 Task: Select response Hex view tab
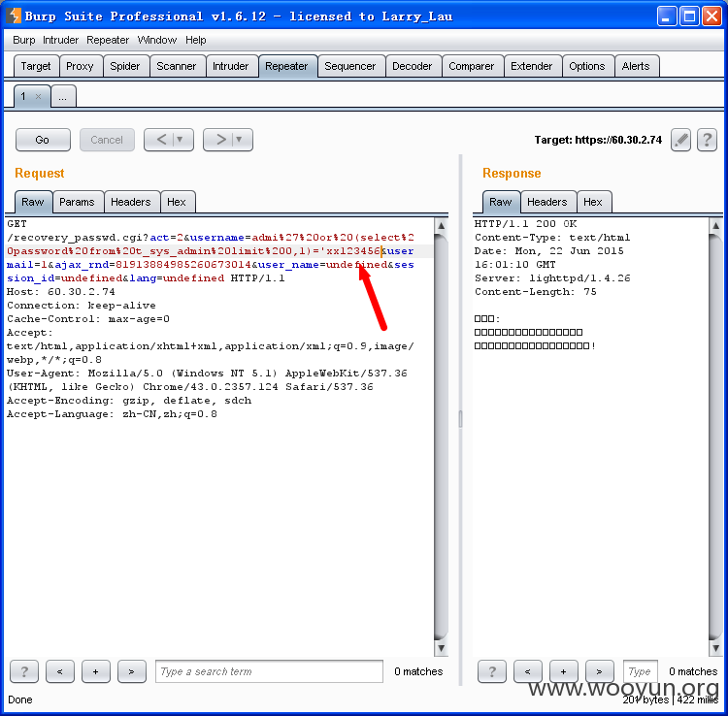(593, 202)
